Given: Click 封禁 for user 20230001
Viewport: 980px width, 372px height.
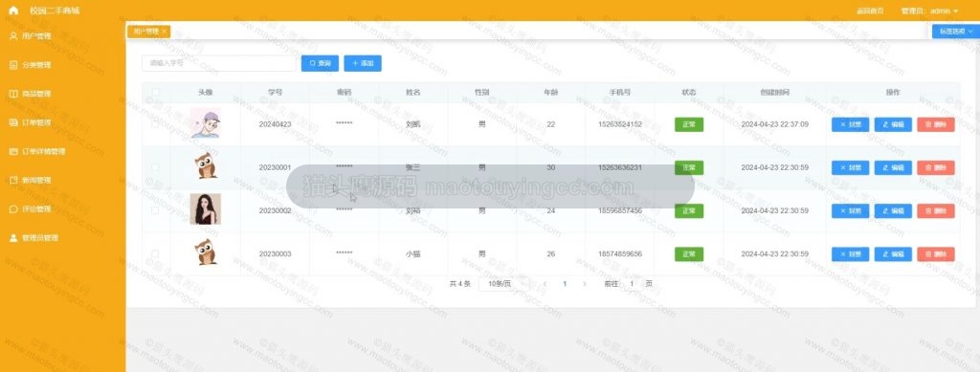Looking at the screenshot, I should click(850, 167).
